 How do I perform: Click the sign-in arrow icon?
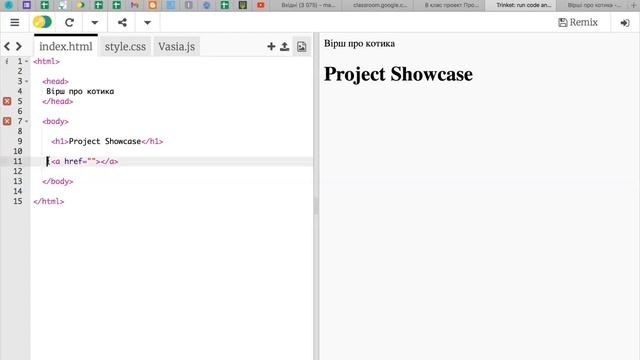click(x=625, y=23)
